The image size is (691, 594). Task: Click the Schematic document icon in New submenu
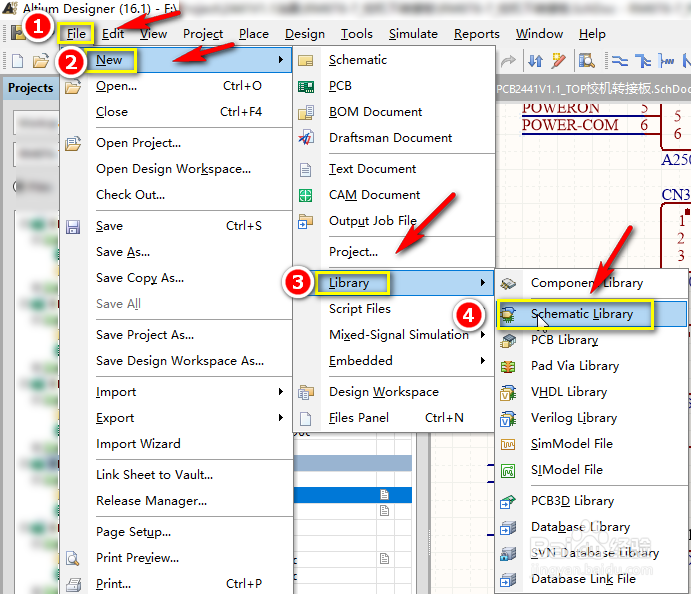[305, 60]
